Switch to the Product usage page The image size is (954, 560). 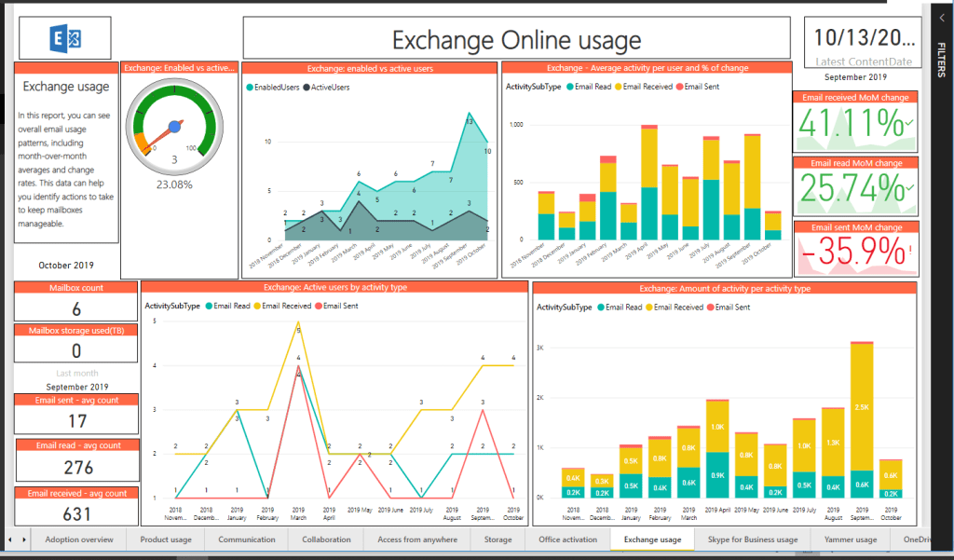pyautogui.click(x=166, y=540)
